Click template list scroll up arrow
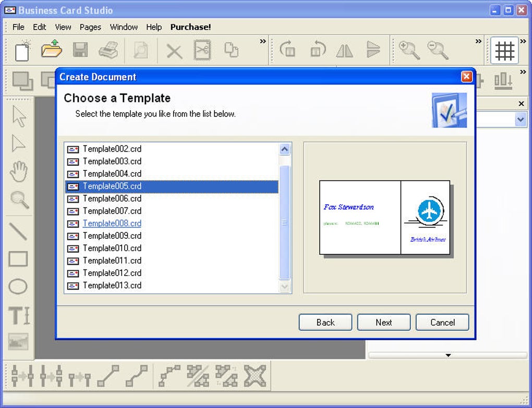 pyautogui.click(x=285, y=149)
